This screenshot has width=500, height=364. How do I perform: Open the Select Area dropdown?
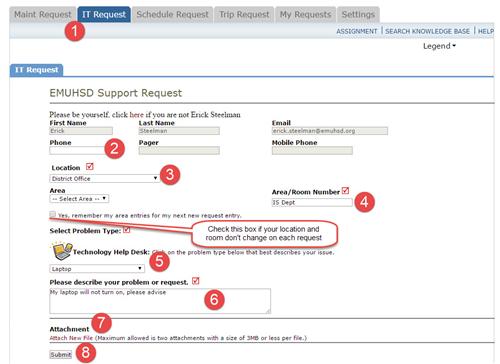pos(79,199)
